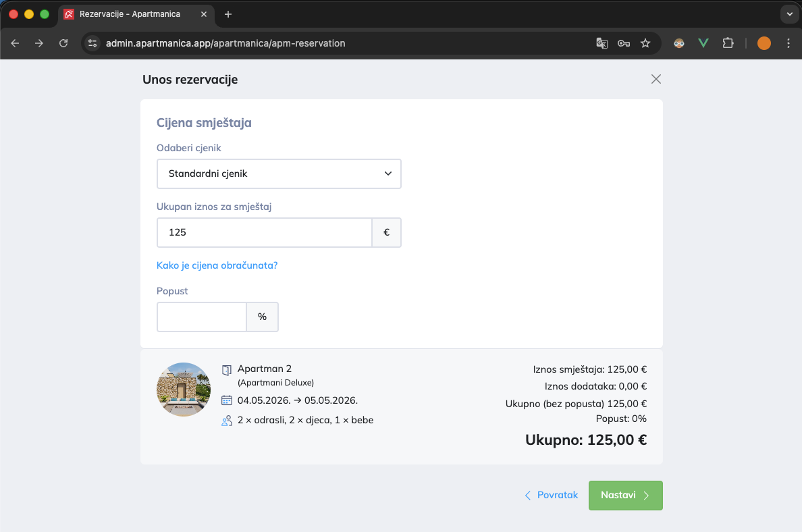Click the address bar URL
Screen dimensions: 802x532
click(x=225, y=43)
